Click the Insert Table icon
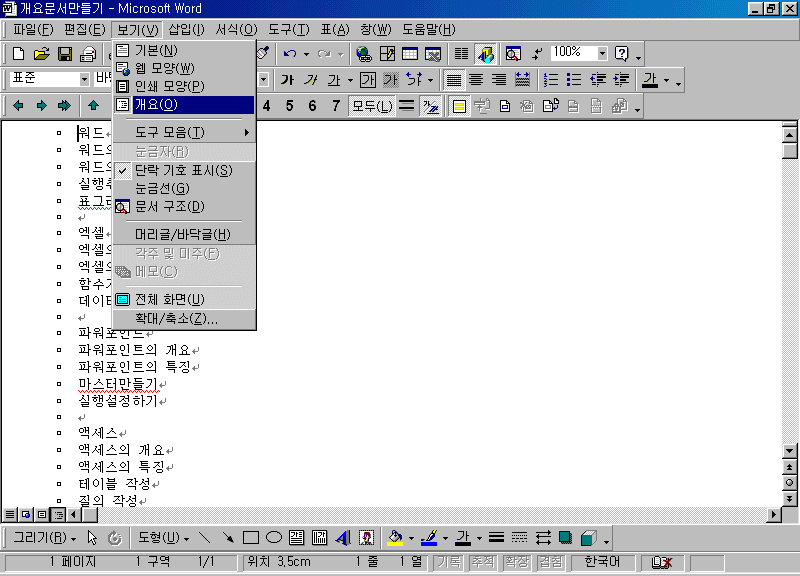The image size is (800, 576). point(410,54)
